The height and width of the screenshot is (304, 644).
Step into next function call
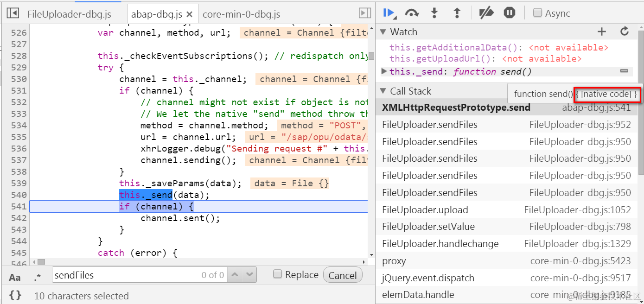(x=434, y=13)
